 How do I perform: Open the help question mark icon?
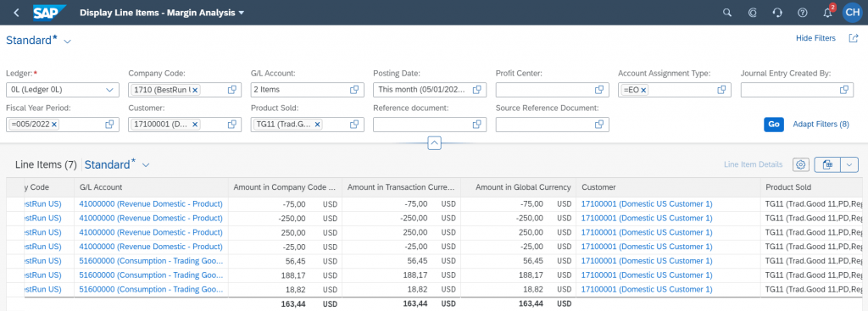pyautogui.click(x=802, y=12)
